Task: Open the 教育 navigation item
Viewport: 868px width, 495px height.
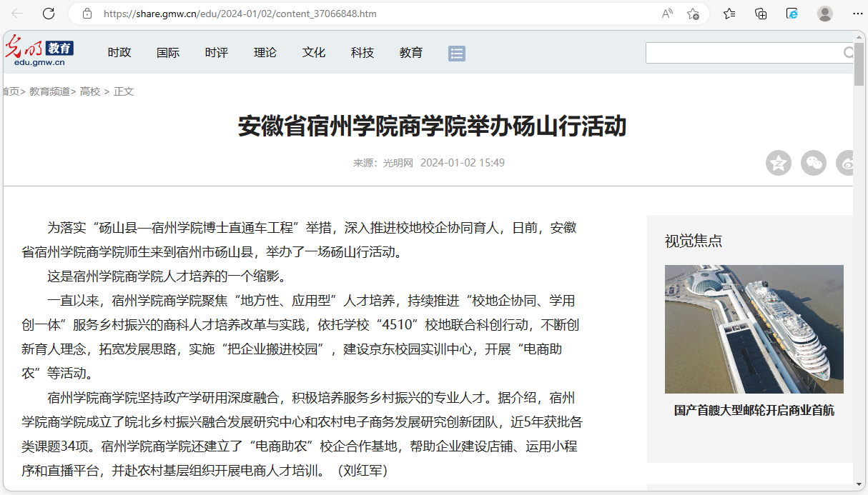Action: tap(411, 52)
